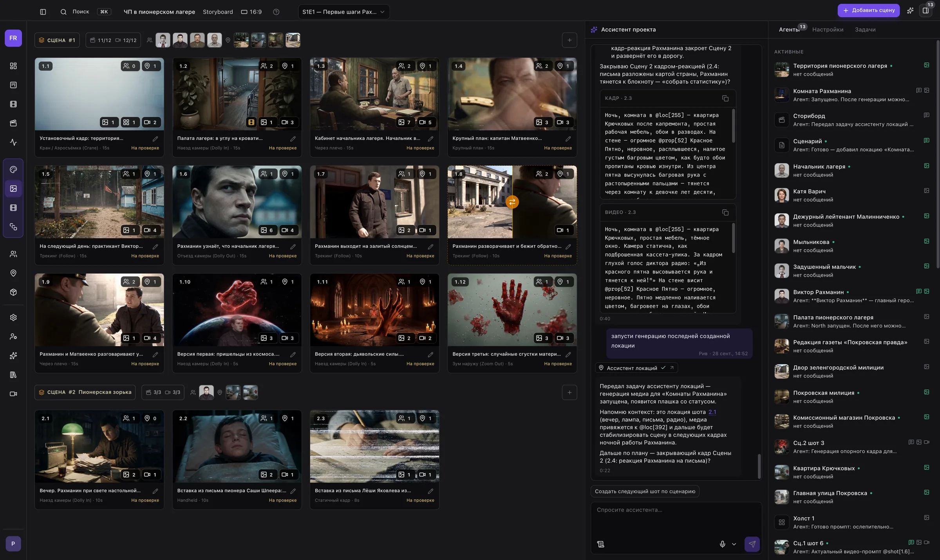Viewport: 940px width, 560px height.
Task: Toggle the left sidebar panel icon
Action: pos(43,12)
